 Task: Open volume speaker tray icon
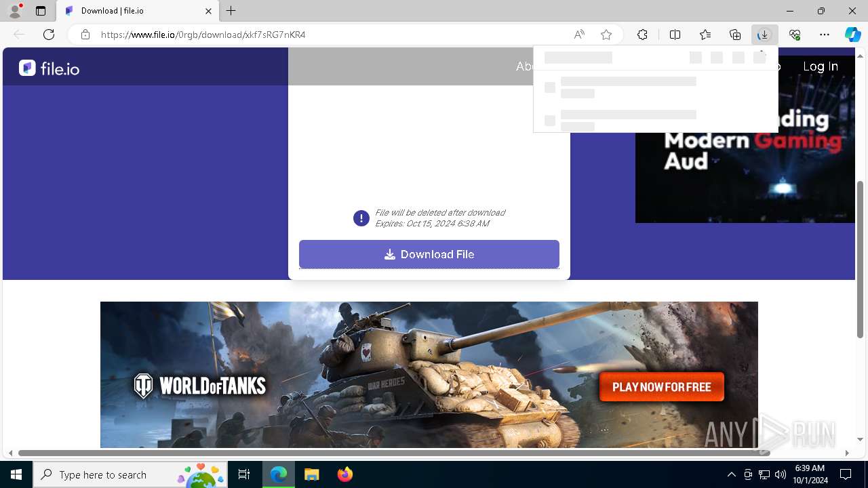pyautogui.click(x=780, y=474)
